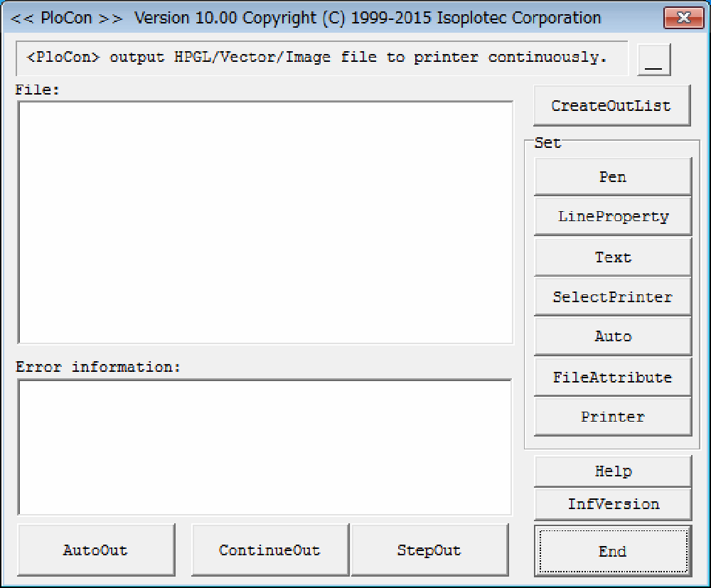Click the CreateOutList button
The image size is (711, 588).
611,106
